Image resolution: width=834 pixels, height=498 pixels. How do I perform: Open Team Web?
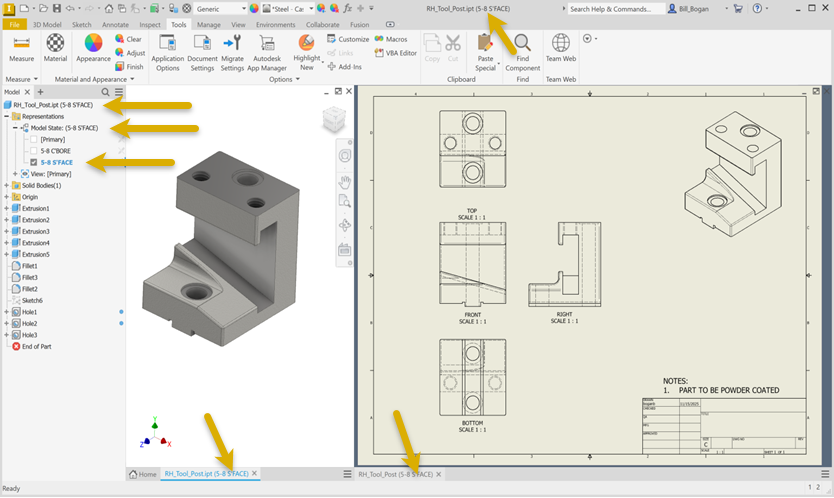[561, 48]
